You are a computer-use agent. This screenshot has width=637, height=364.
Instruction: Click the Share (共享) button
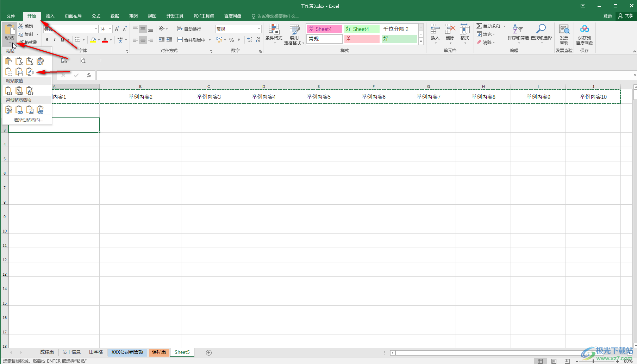pyautogui.click(x=626, y=16)
